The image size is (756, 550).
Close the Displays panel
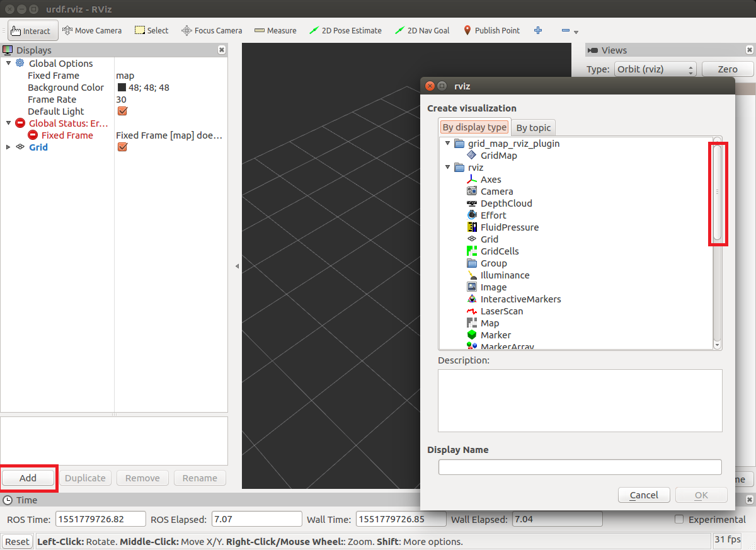click(222, 50)
